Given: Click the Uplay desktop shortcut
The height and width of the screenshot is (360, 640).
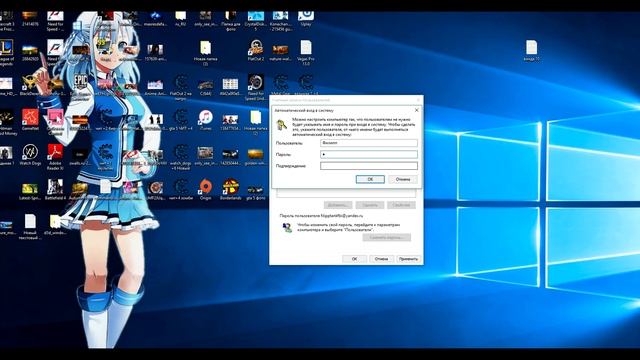Looking at the screenshot, I should (306, 16).
